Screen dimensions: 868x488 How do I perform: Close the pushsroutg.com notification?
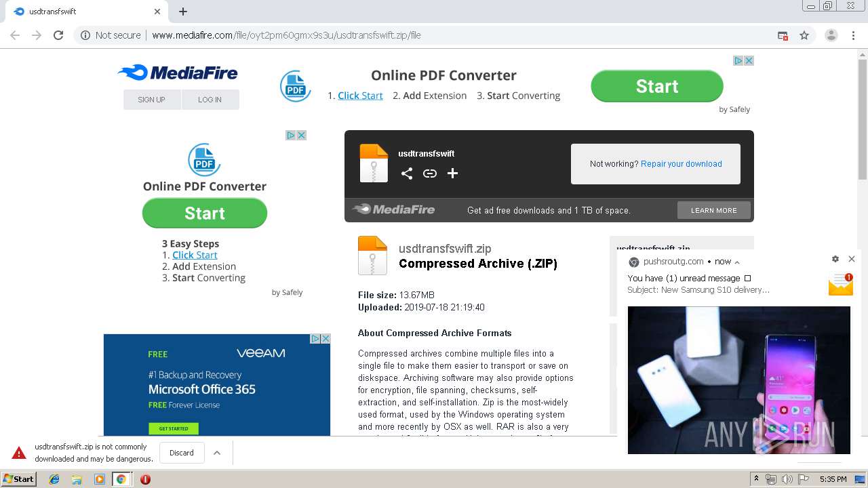[x=852, y=259]
